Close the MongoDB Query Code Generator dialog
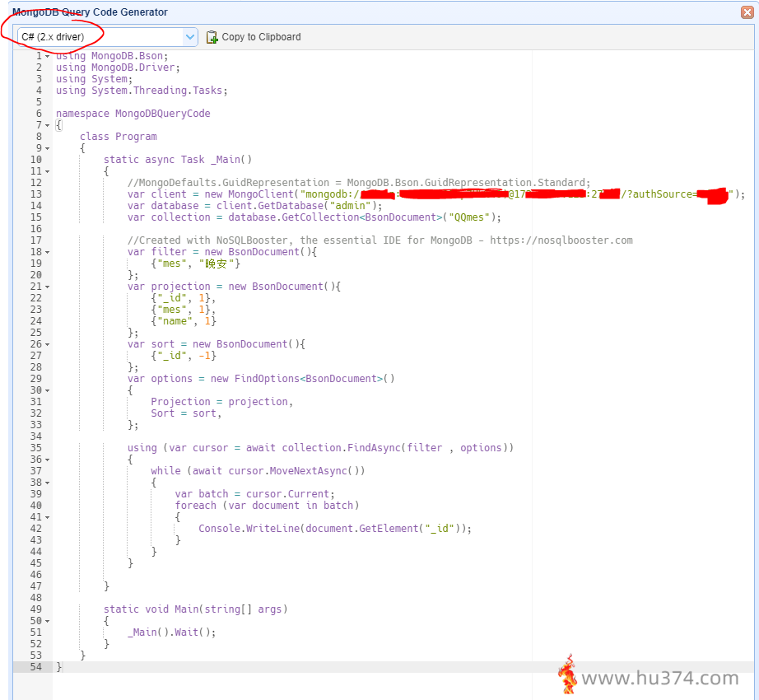759x700 pixels. tap(747, 12)
